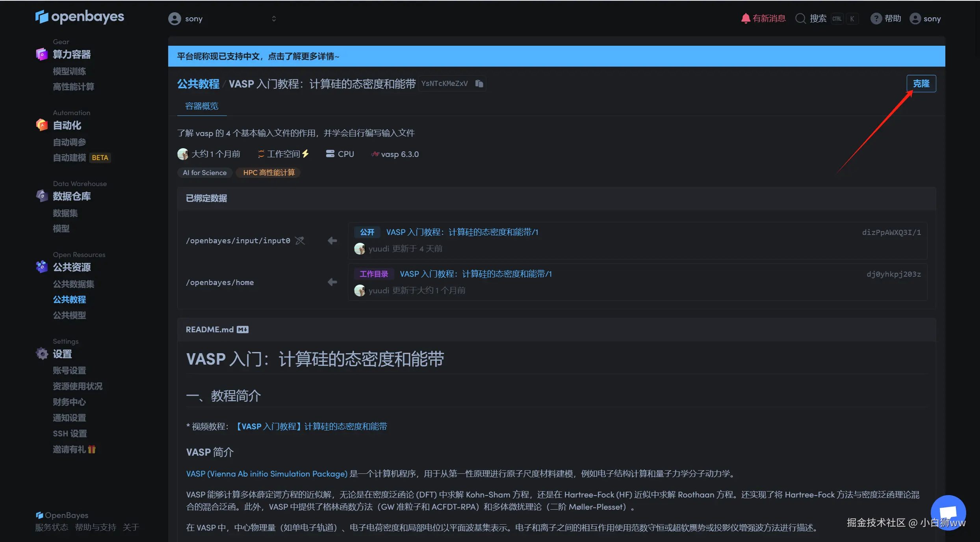This screenshot has width=980, height=542.
Task: Open the help question mark icon
Action: pos(876,19)
